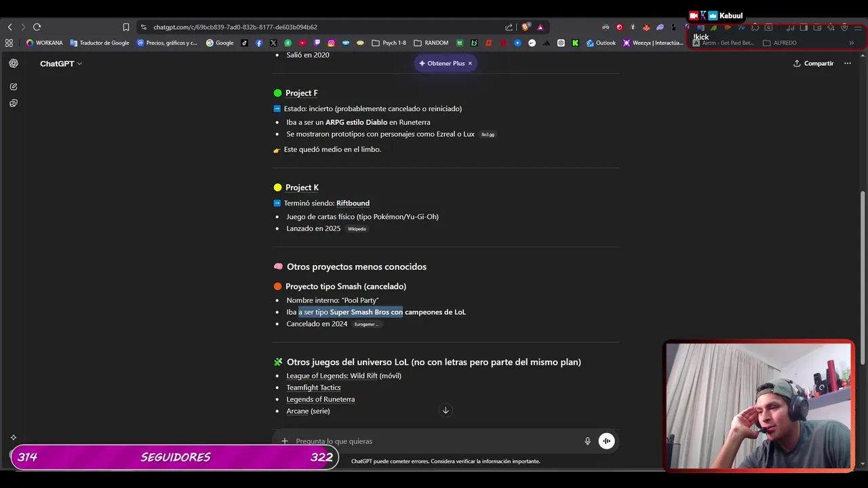Open the Adidas bookmark icon

click(x=546, y=43)
